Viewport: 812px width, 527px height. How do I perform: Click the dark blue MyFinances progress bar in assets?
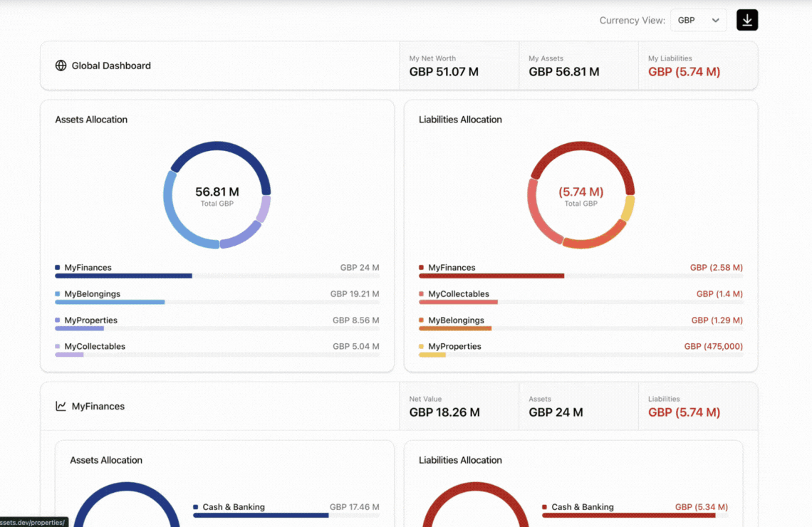[x=123, y=276]
